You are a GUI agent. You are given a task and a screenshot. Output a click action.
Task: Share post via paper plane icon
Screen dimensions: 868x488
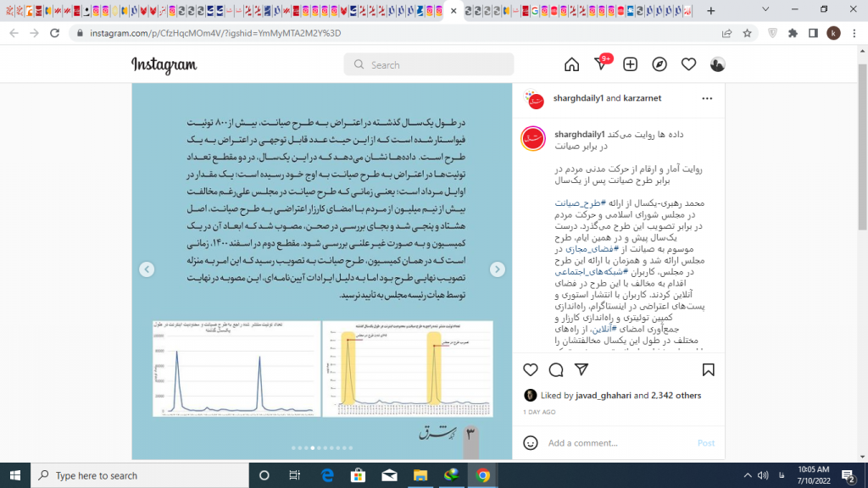pyautogui.click(x=581, y=369)
